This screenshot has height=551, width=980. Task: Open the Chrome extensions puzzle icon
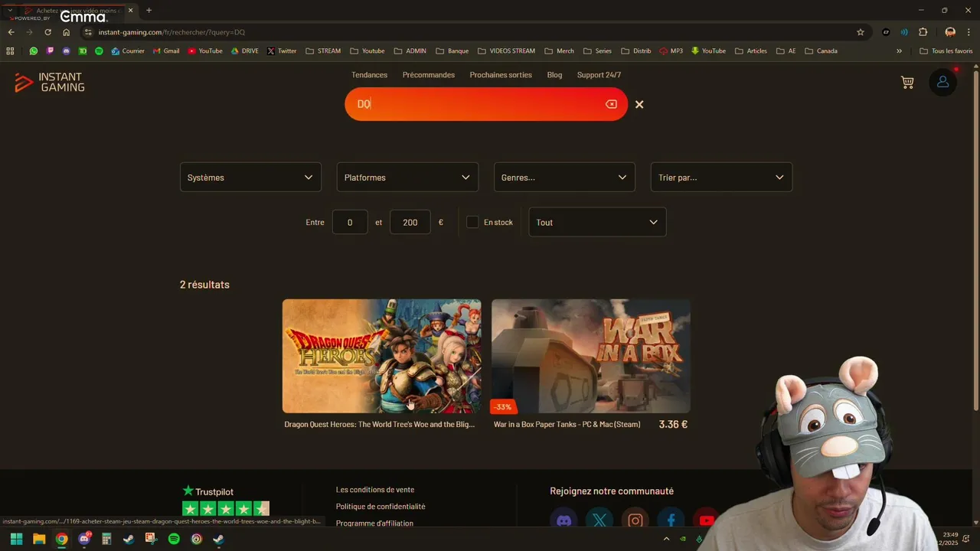click(923, 32)
